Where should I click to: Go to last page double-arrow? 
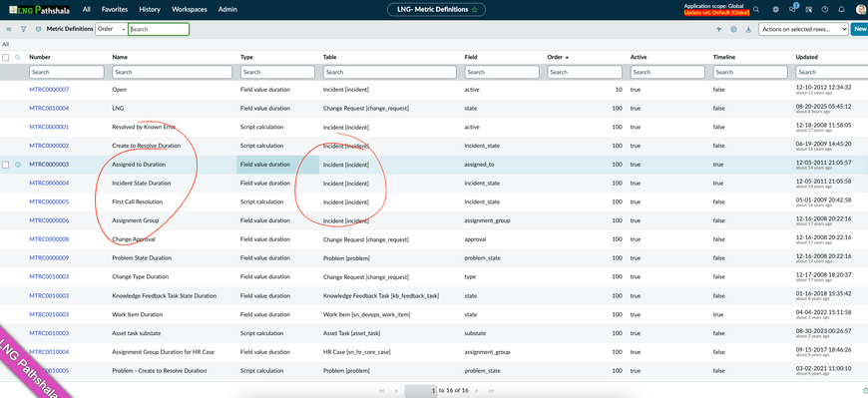[492, 390]
